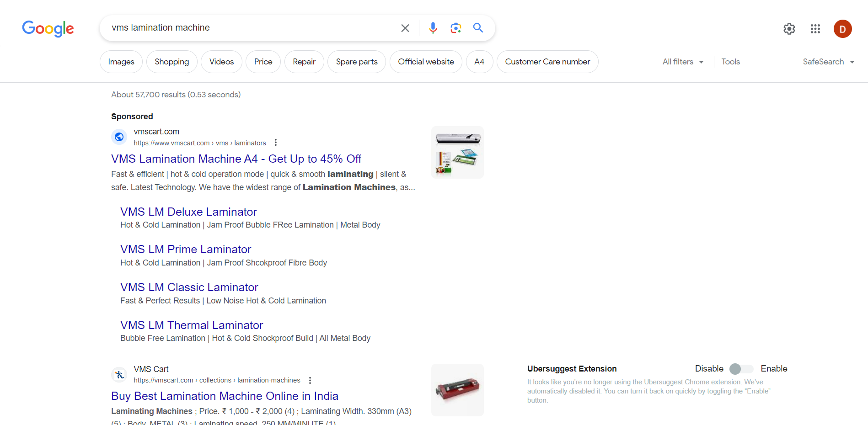Click the Enable label of Ubersuggest

[774, 369]
